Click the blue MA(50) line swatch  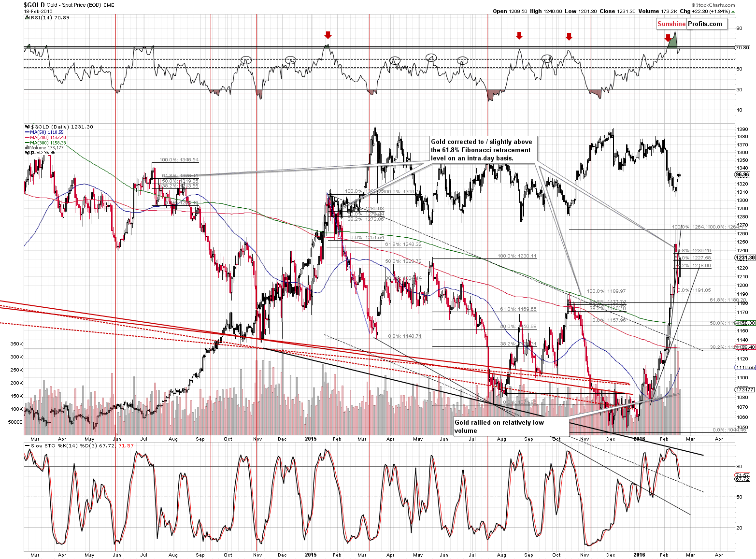click(x=27, y=132)
